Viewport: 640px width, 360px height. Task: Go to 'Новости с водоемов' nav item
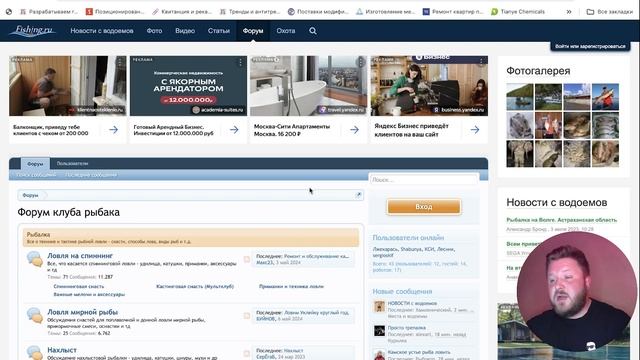click(x=102, y=31)
